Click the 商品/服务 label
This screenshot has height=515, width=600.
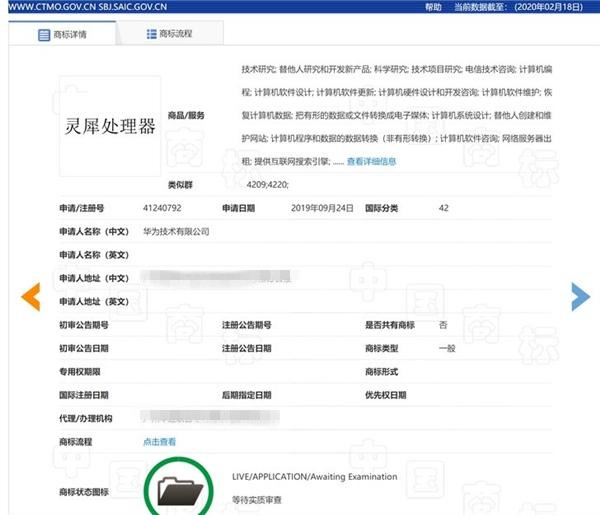(x=186, y=115)
